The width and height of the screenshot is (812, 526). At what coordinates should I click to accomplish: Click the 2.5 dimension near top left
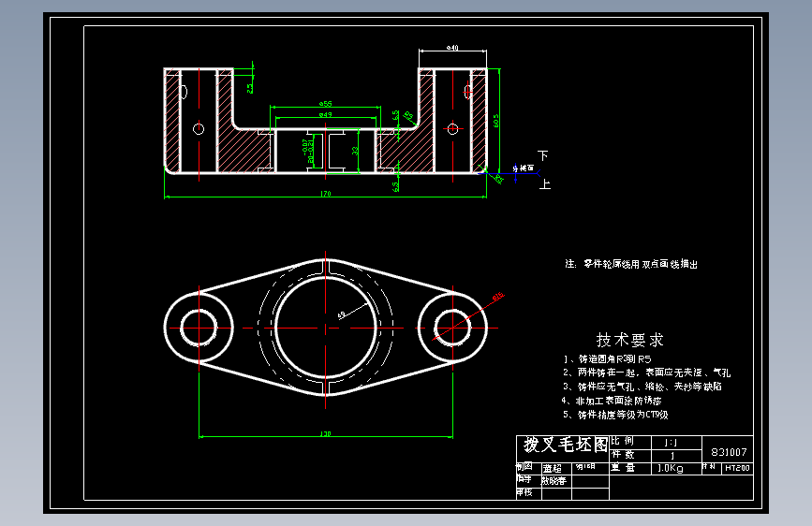point(250,89)
